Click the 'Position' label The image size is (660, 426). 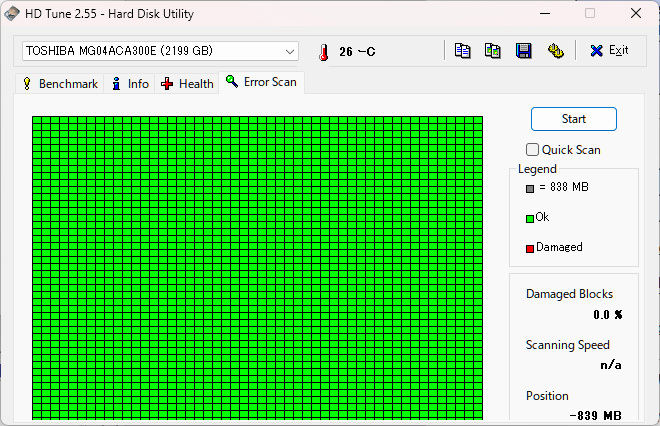(x=547, y=396)
